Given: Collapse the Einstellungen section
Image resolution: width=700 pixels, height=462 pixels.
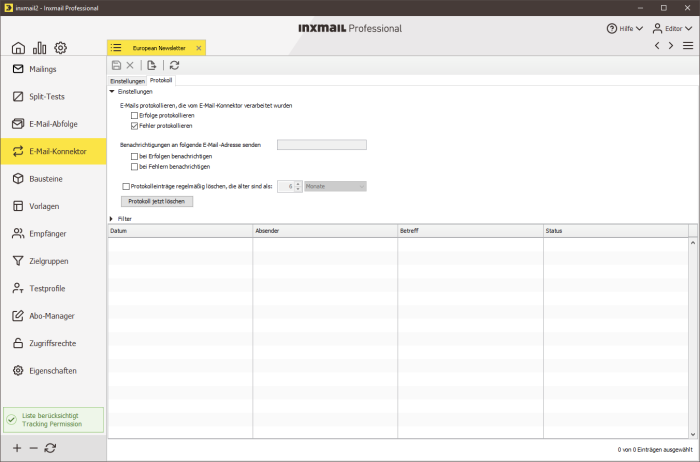Looking at the screenshot, I should tap(112, 92).
